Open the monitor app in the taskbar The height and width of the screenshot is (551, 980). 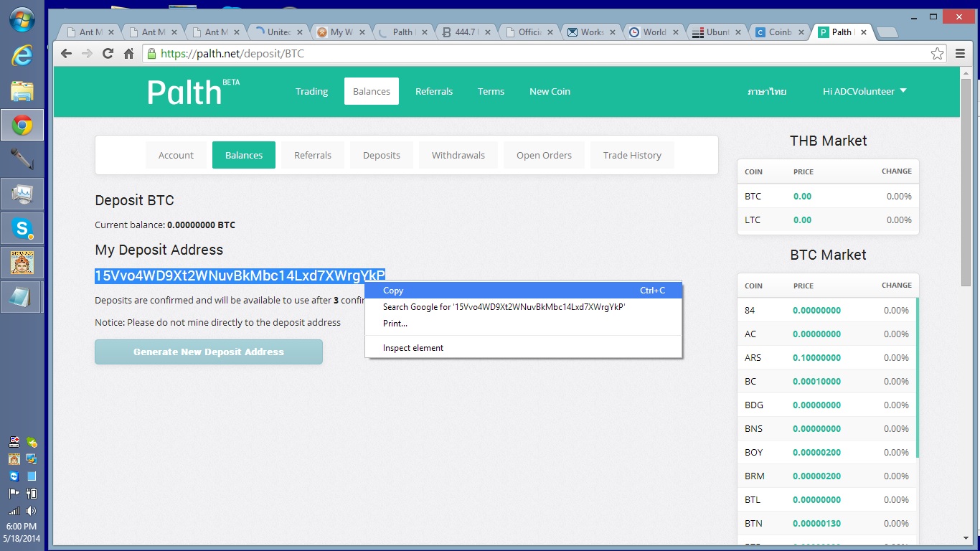22,194
